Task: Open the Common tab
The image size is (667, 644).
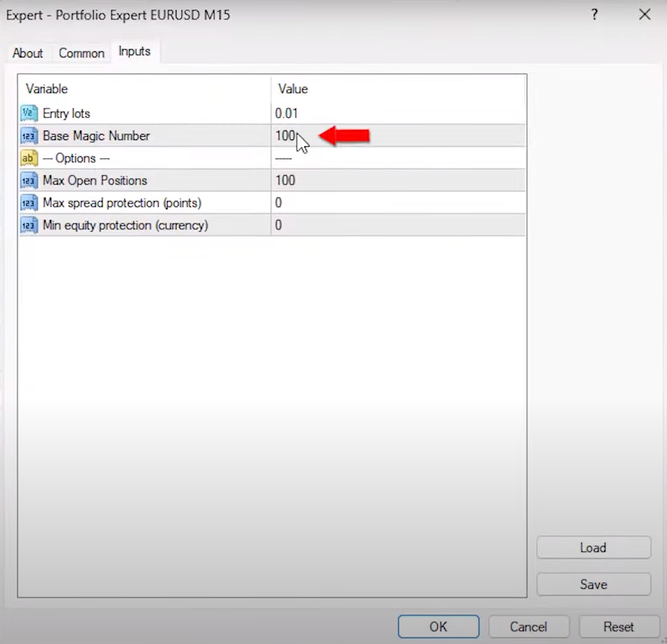Action: [81, 53]
